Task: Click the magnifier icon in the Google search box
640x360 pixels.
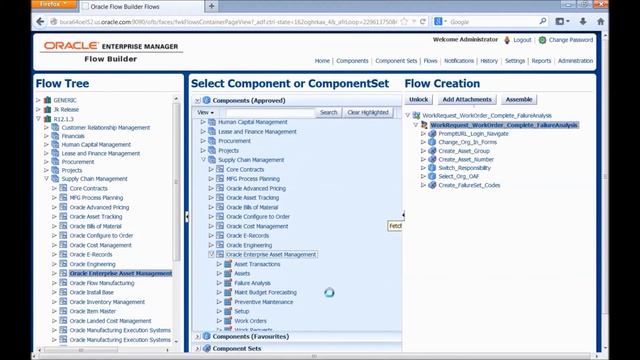Action: (x=542, y=21)
